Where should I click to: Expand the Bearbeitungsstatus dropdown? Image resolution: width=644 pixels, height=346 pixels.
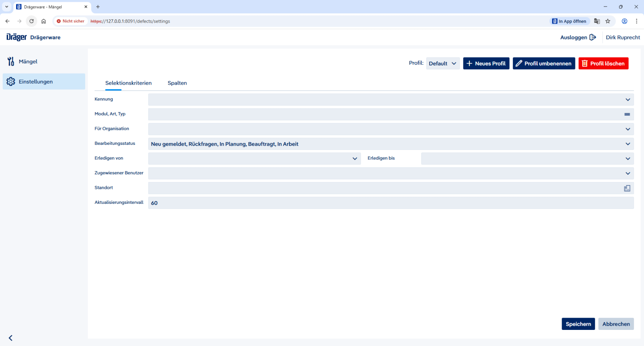[x=628, y=144]
